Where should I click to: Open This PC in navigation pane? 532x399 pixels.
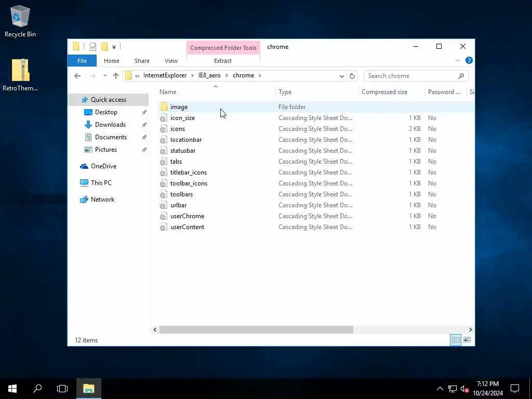101,182
